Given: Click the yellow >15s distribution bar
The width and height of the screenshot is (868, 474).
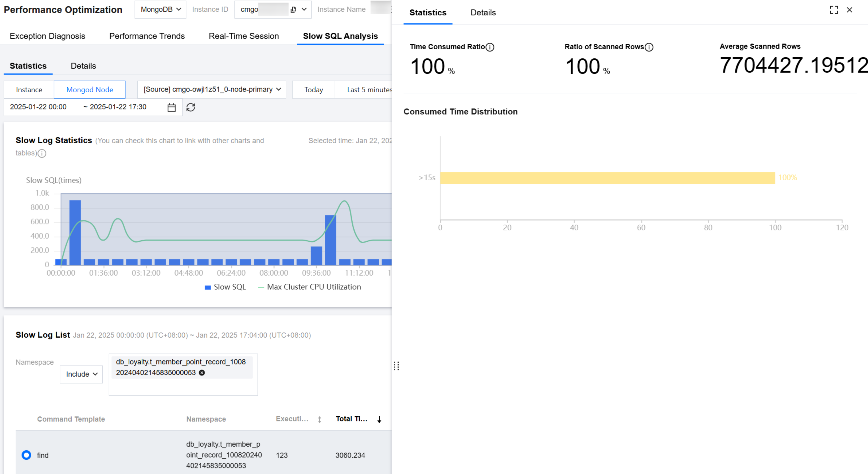Looking at the screenshot, I should (607, 178).
